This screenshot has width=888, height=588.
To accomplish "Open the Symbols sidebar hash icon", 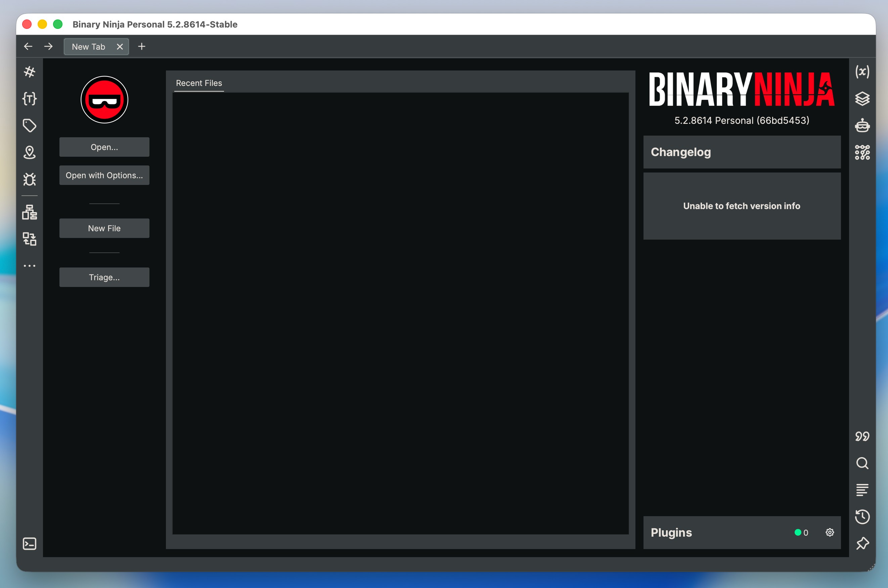I will (x=29, y=71).
